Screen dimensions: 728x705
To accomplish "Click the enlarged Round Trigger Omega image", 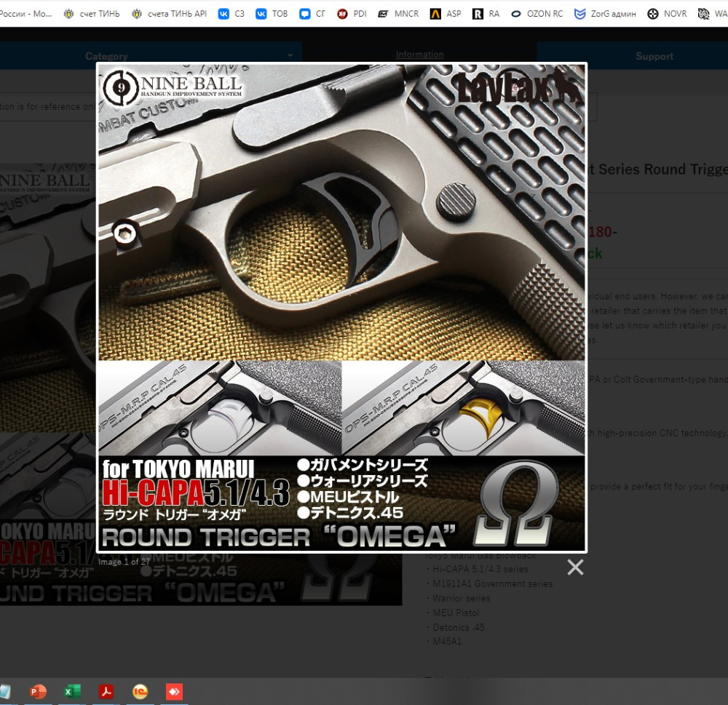I will (341, 307).
